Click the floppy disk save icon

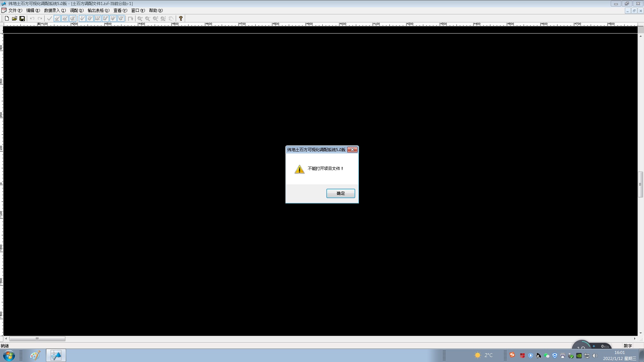(22, 18)
